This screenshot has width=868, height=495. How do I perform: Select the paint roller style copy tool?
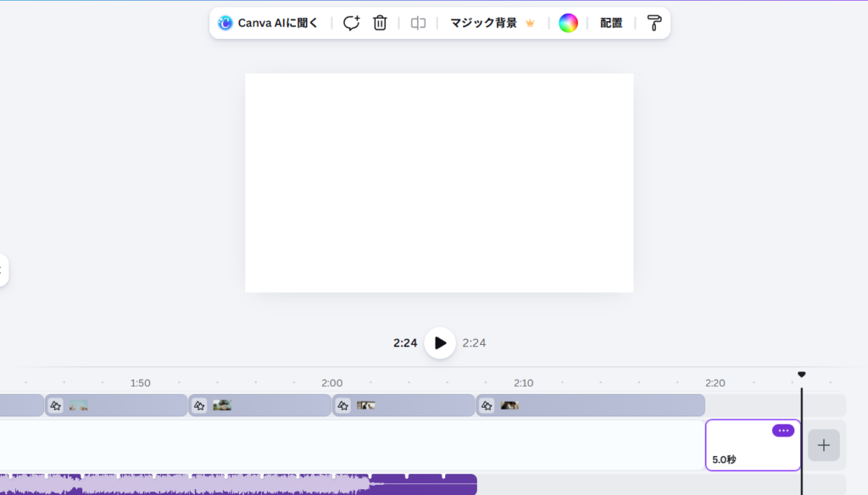coord(654,23)
